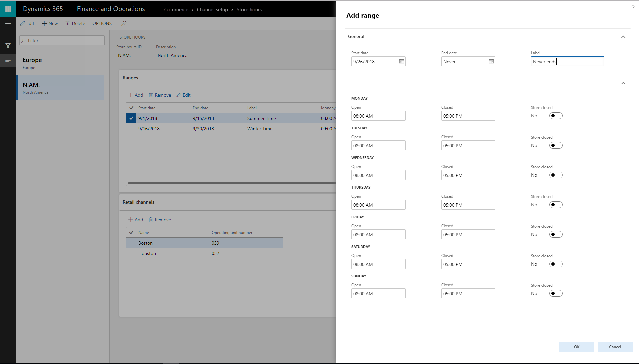
Task: Collapse the General section chevron
Action: (x=623, y=37)
